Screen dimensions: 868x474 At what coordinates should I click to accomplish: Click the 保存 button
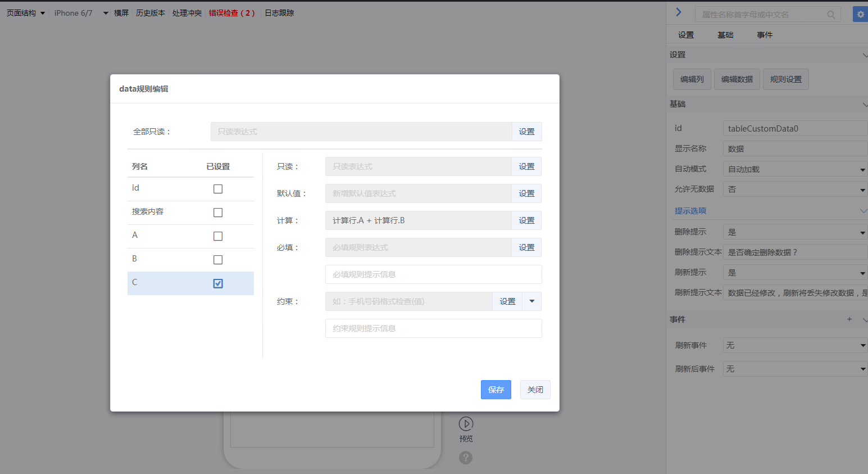496,390
